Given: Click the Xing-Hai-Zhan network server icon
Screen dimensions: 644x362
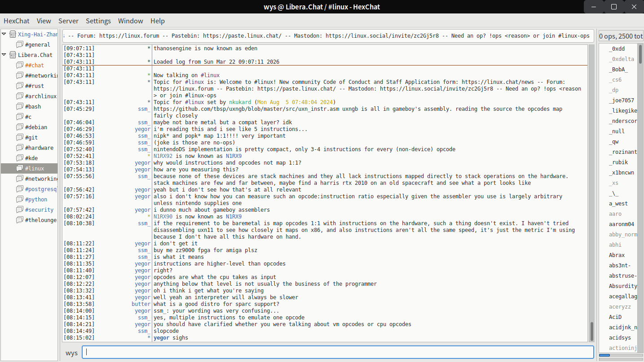Looking at the screenshot, I should pyautogui.click(x=13, y=35).
